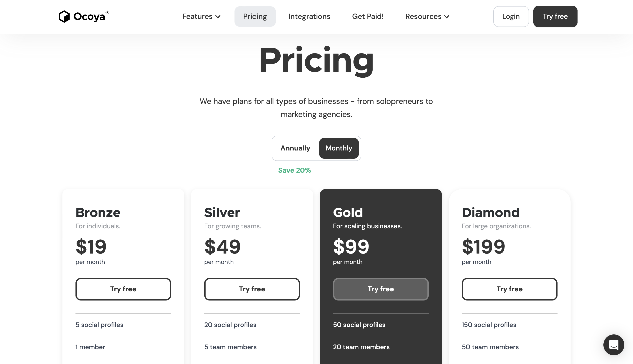Viewport: 633px width, 364px height.
Task: Click the Ocoya wordmark text
Action: point(89,17)
